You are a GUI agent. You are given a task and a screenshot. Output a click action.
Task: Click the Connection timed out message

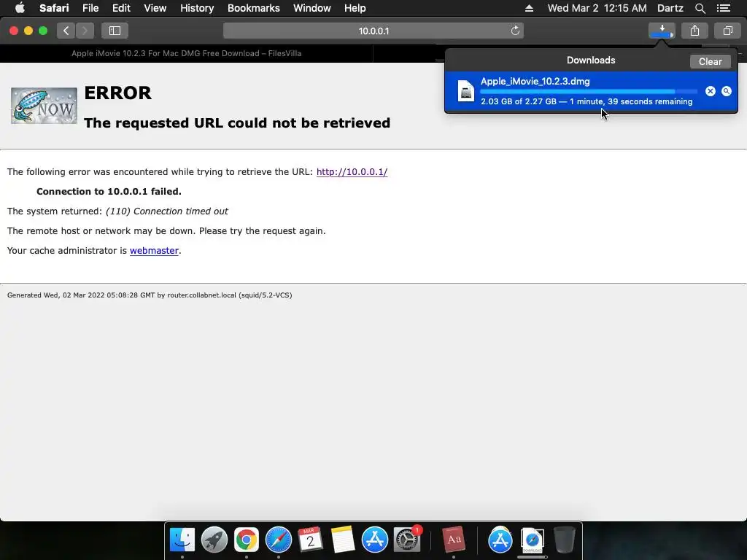(x=167, y=211)
